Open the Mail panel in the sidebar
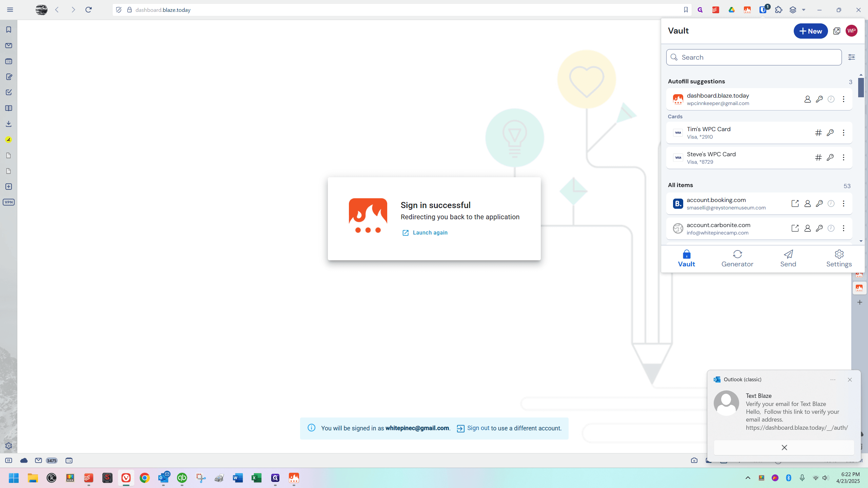Viewport: 868px width, 488px height. tap(9, 45)
